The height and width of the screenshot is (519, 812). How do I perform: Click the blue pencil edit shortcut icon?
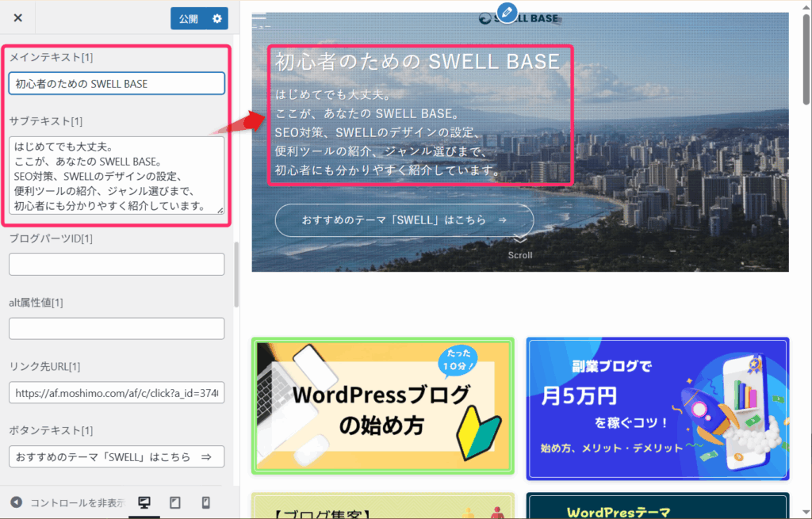[507, 12]
